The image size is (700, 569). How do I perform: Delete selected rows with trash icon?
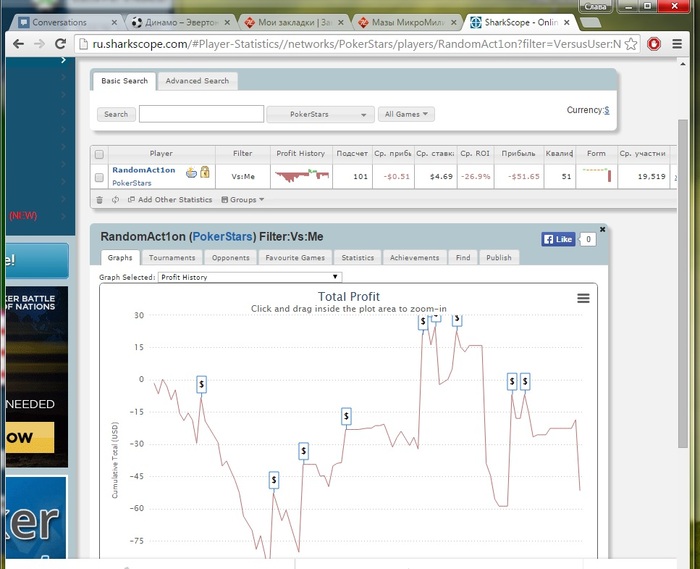(x=100, y=200)
